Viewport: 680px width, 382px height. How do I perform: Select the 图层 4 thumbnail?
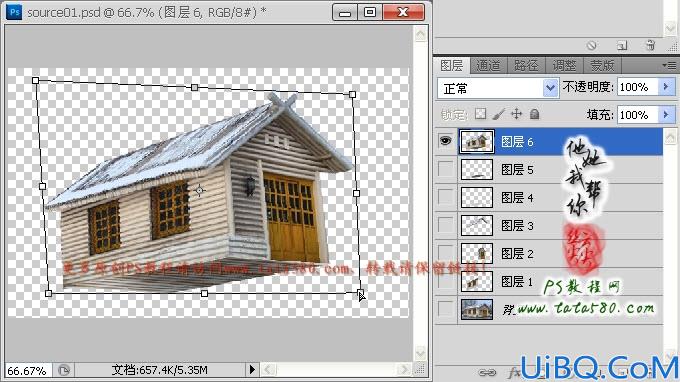[x=477, y=197]
